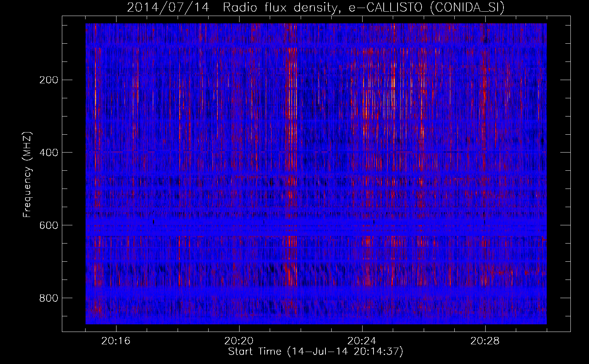
Task: Click the Frequency (MHZ) axis label
Action: tap(28, 174)
